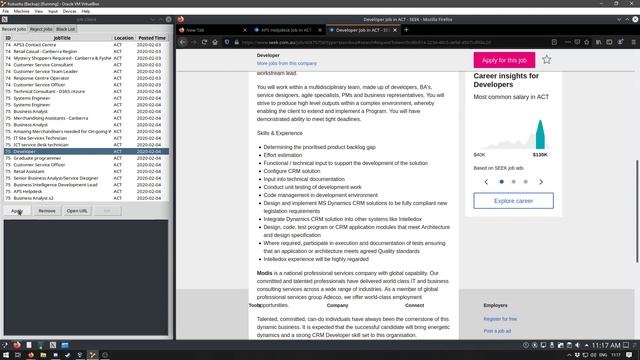Select the Graduate programmer job row
The image size is (640, 360).
pos(86,158)
